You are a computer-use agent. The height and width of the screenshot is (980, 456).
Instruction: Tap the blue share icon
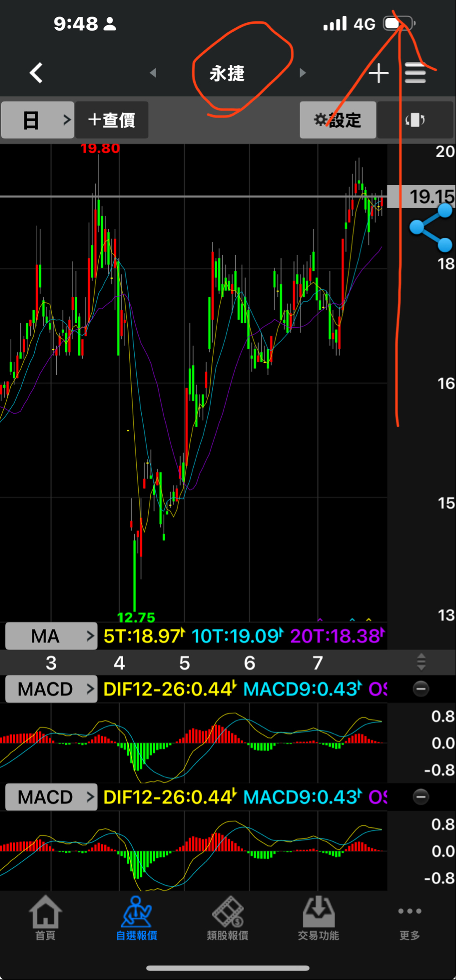[432, 227]
